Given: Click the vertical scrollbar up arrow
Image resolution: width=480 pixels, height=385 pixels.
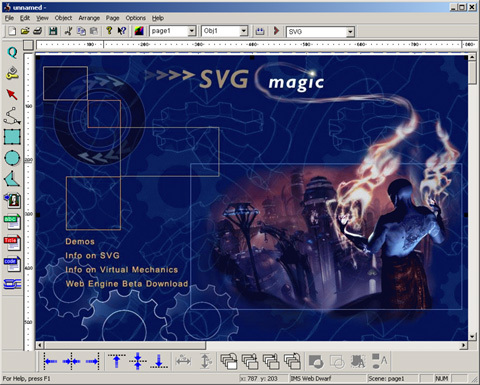Looking at the screenshot, I should pyautogui.click(x=472, y=57).
